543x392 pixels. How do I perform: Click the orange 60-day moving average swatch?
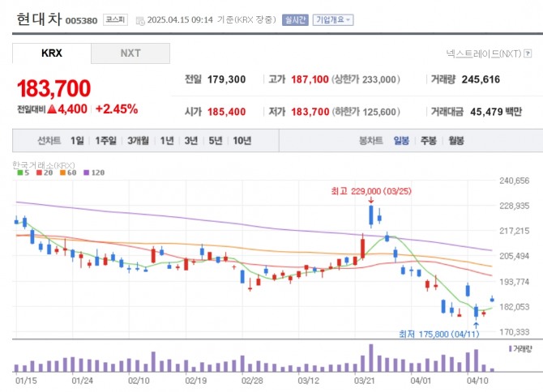tap(62, 173)
